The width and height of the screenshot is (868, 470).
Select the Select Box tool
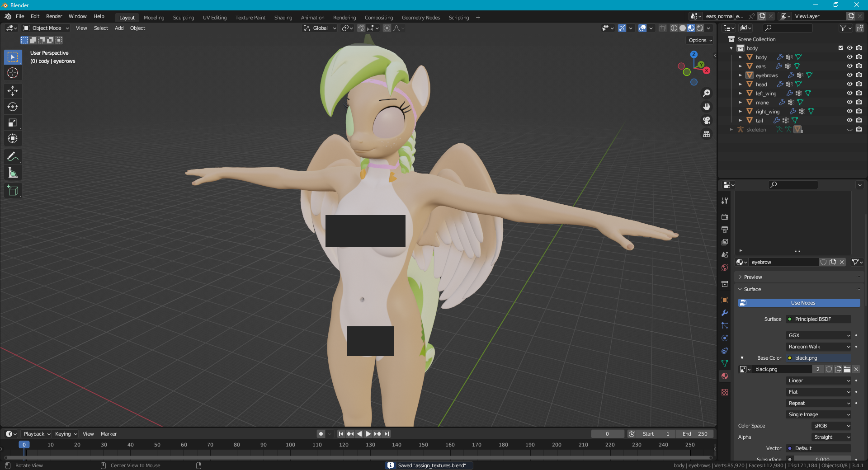click(13, 57)
